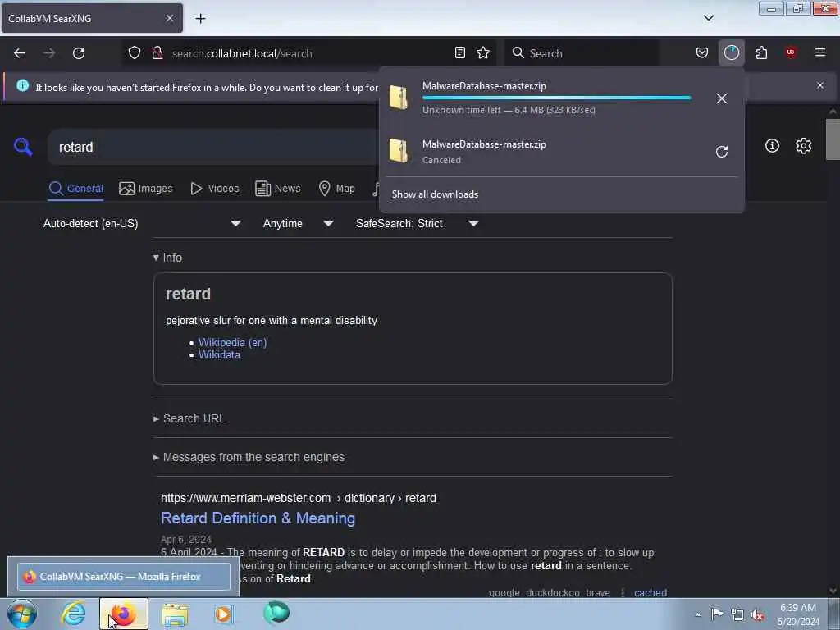The width and height of the screenshot is (840, 630).
Task: Click Show all downloads
Action: [x=435, y=194]
